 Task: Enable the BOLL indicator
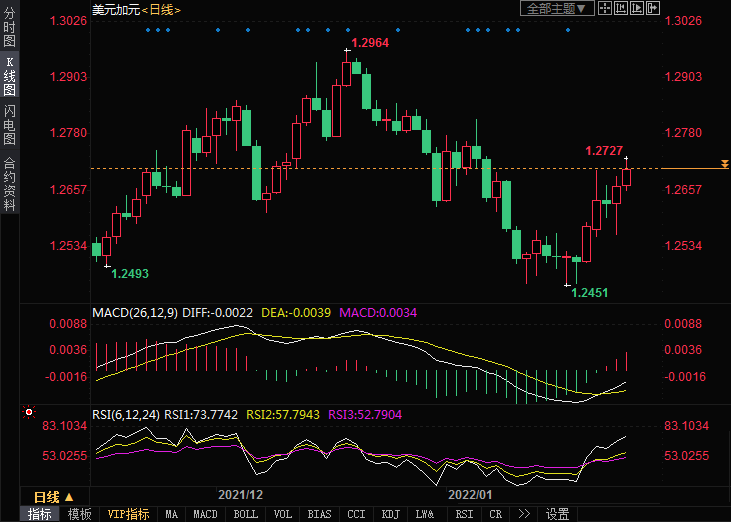(245, 514)
